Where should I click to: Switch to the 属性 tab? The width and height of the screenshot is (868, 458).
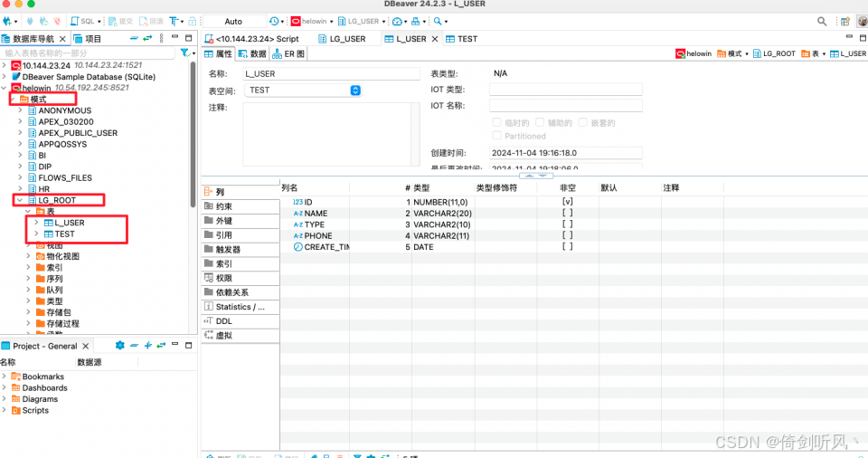click(x=218, y=53)
